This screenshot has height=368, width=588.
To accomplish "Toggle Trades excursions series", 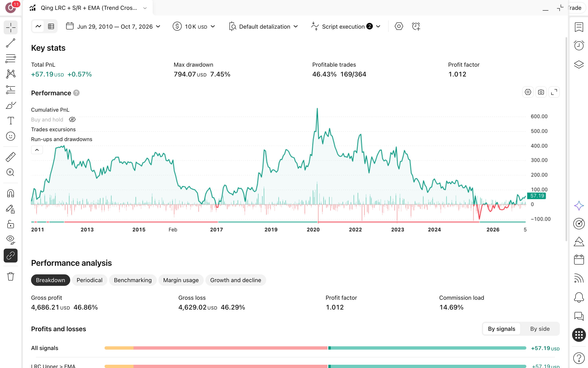I will pyautogui.click(x=53, y=129).
